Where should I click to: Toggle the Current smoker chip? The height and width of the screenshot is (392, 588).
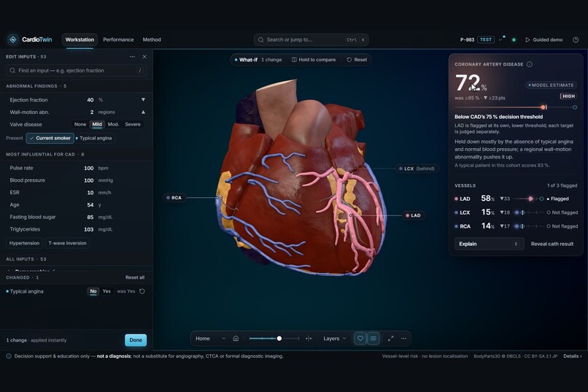50,138
